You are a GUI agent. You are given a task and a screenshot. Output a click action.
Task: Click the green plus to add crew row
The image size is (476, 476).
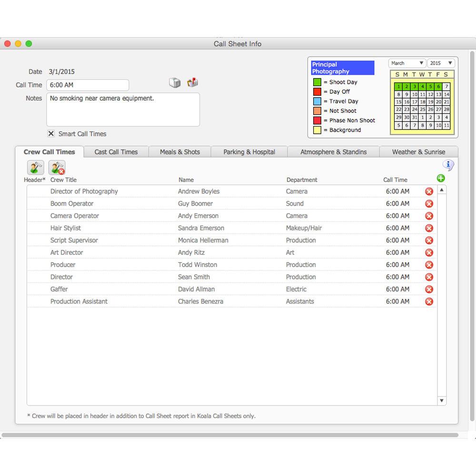click(441, 178)
